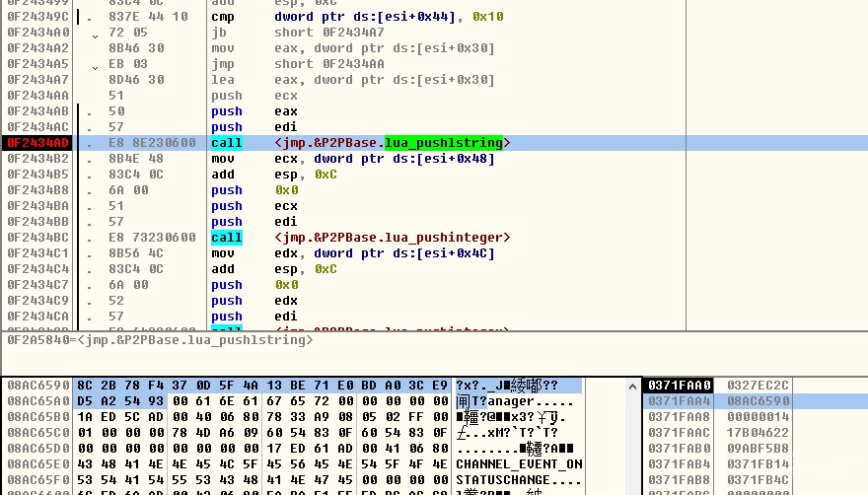The height and width of the screenshot is (495, 868).
Task: Select stack address 0371FAB0
Action: [x=679, y=449]
